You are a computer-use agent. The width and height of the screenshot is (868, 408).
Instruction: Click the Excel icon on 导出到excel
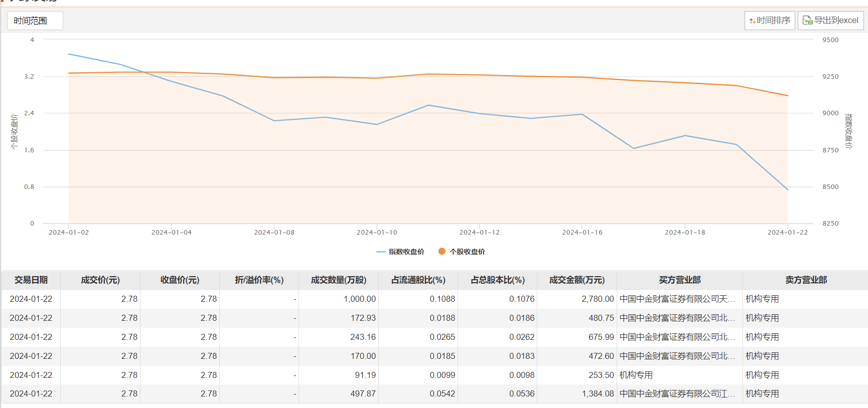pos(807,21)
